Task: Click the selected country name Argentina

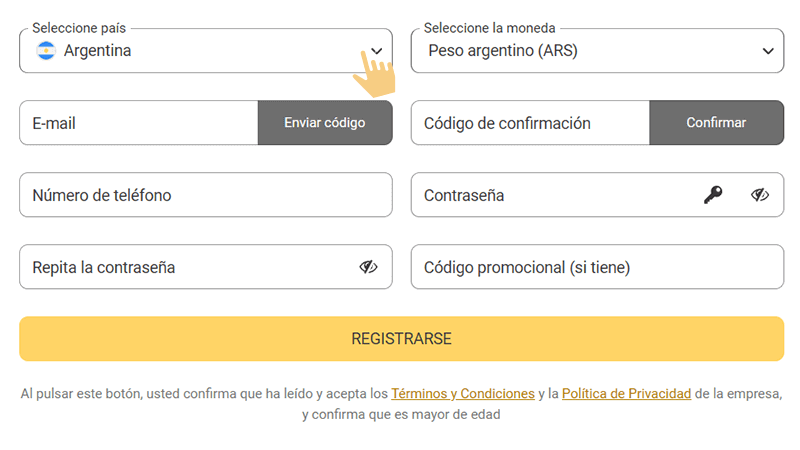Action: [x=98, y=51]
